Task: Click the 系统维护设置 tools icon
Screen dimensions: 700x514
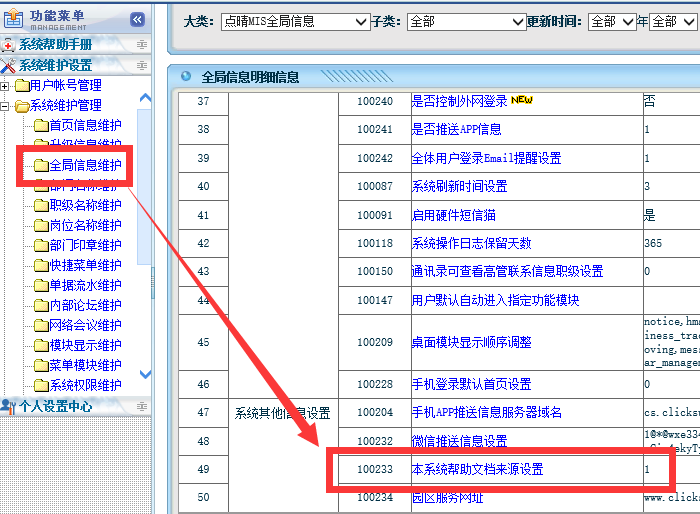Action: pyautogui.click(x=9, y=66)
